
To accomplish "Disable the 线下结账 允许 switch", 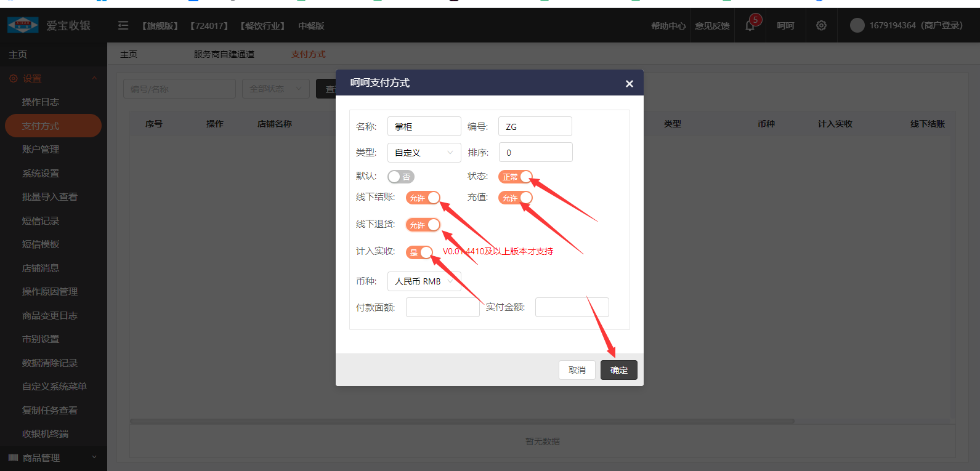I will (423, 198).
